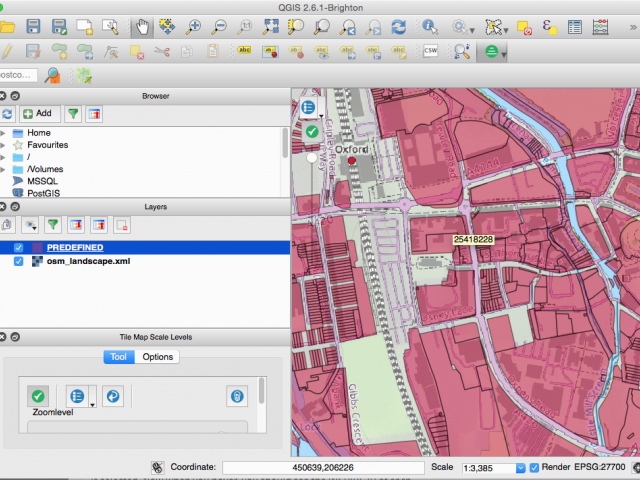Click Zoom Next icon
The image size is (640, 480).
(373, 27)
